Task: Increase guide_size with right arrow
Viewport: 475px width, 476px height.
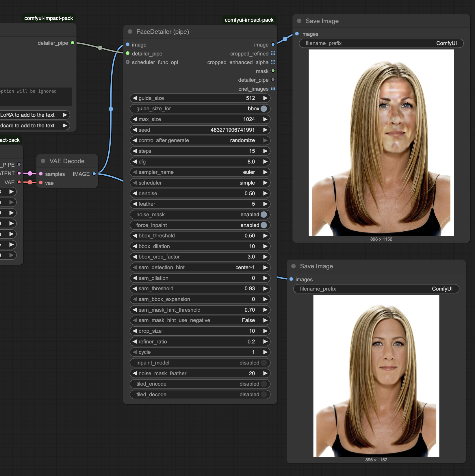Action: click(x=265, y=98)
